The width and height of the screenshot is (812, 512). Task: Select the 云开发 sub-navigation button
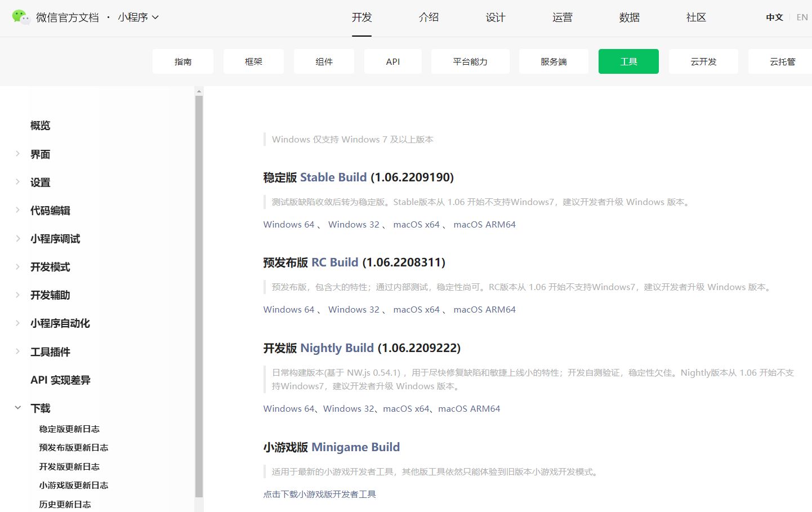coord(703,61)
